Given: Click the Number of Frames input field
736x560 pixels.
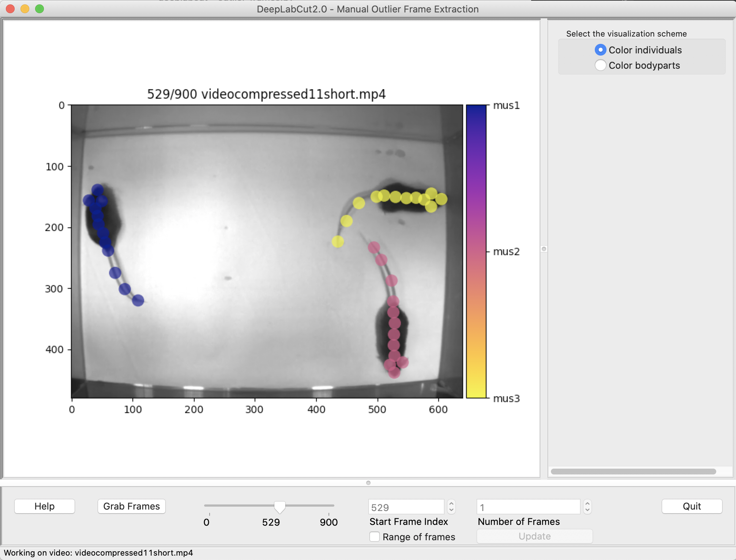Looking at the screenshot, I should tap(528, 507).
